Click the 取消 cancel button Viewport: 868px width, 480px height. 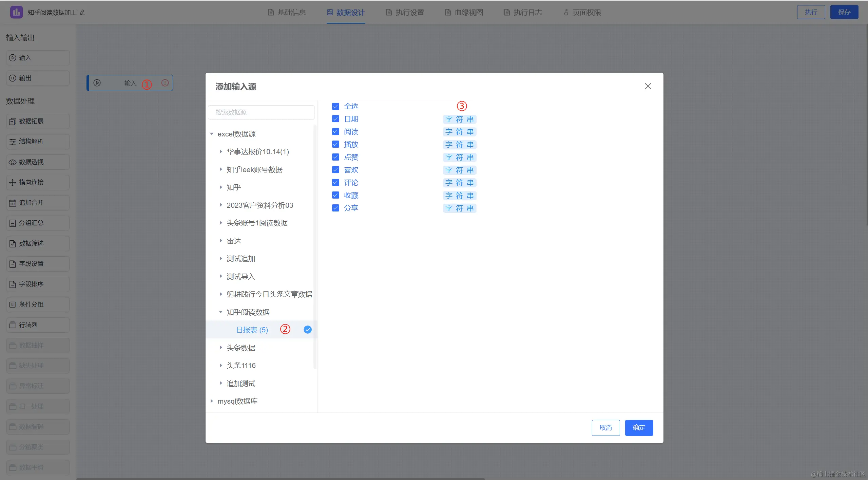point(605,428)
